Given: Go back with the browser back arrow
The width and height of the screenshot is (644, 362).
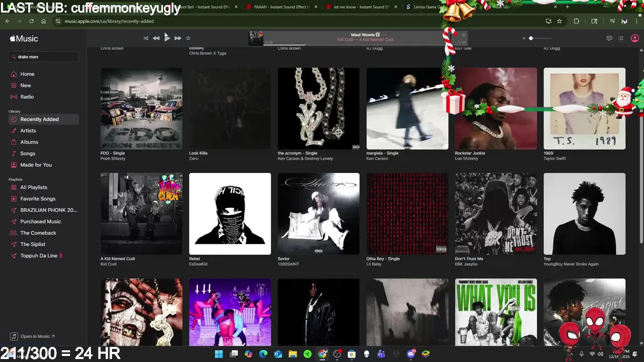Looking at the screenshot, I should coord(7,21).
